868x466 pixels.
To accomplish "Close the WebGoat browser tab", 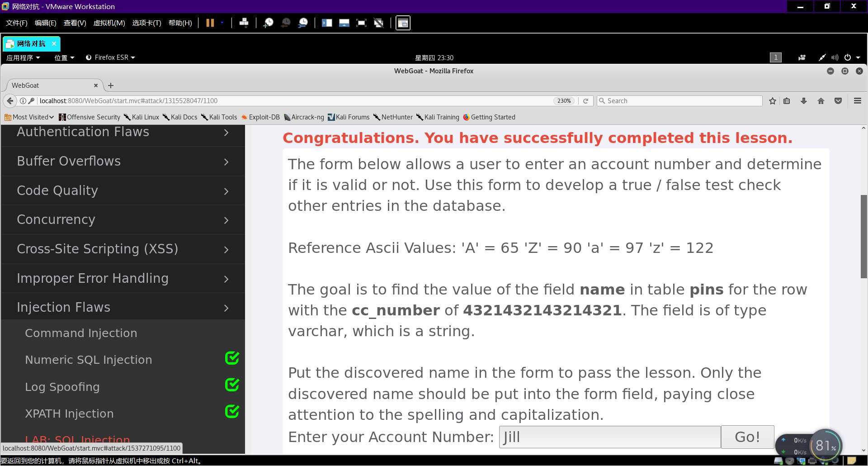I will coord(95,85).
